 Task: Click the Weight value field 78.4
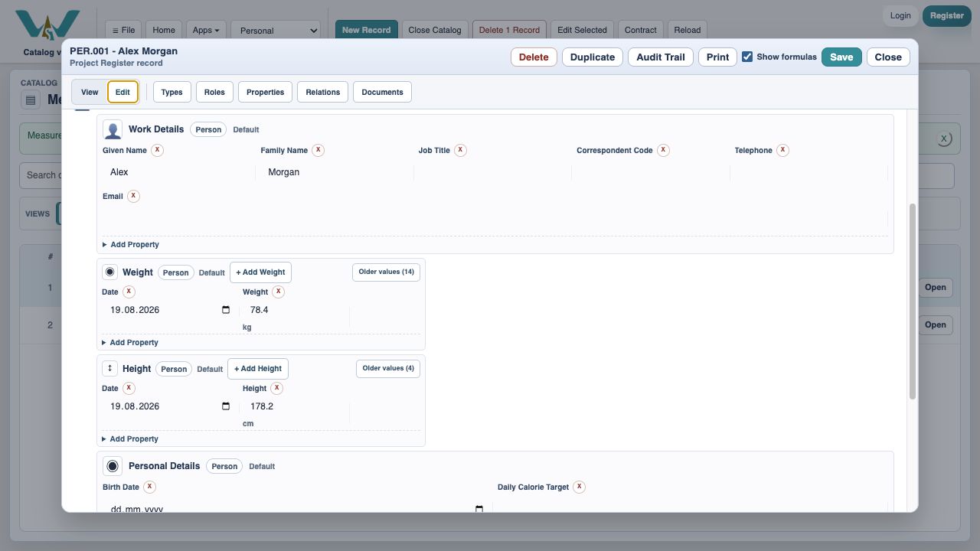click(295, 310)
